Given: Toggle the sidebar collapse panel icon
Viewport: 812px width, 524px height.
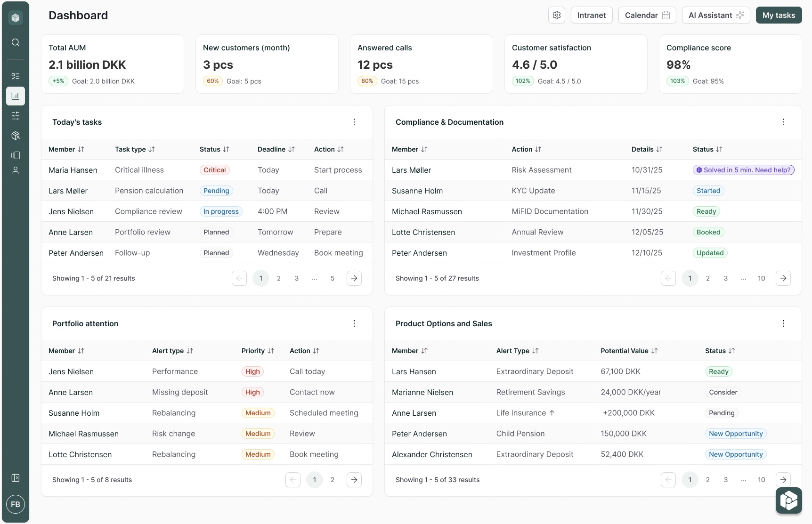Looking at the screenshot, I should click(x=16, y=478).
